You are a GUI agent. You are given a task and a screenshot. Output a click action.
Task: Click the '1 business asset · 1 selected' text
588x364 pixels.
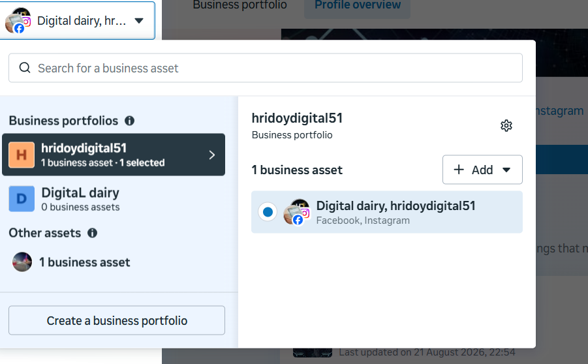tap(102, 162)
